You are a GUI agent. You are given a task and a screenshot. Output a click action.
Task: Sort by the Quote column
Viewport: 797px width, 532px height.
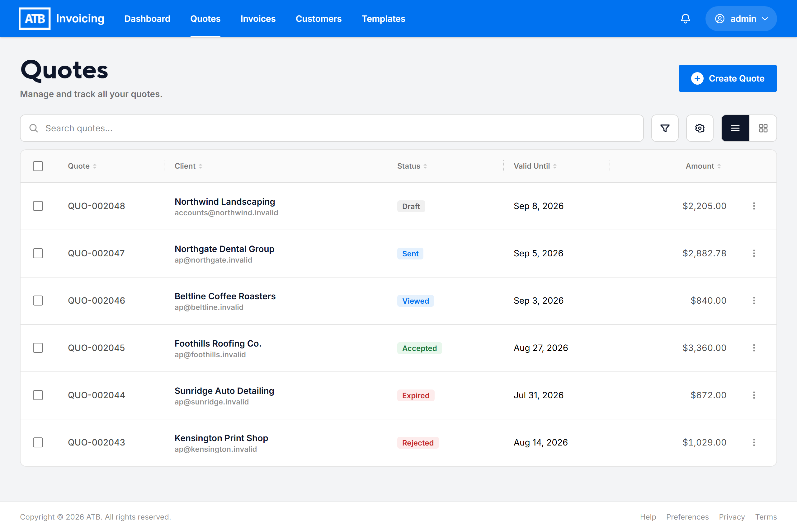82,166
